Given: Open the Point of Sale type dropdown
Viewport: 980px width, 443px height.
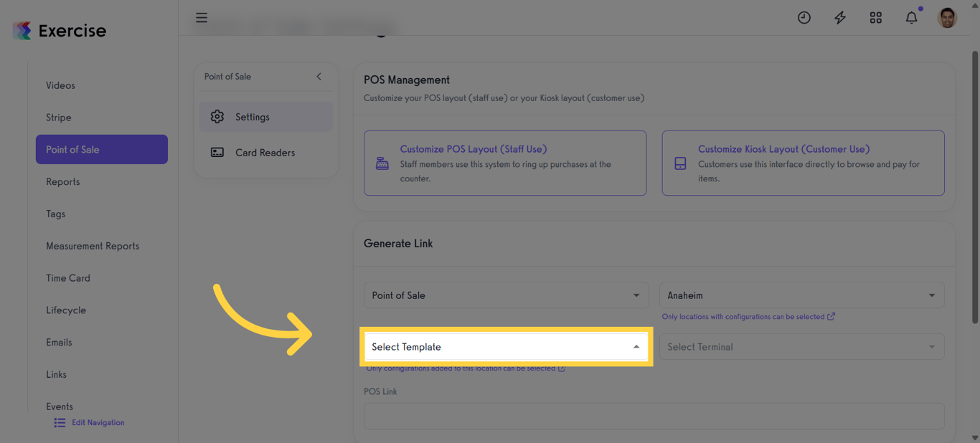Looking at the screenshot, I should (506, 295).
